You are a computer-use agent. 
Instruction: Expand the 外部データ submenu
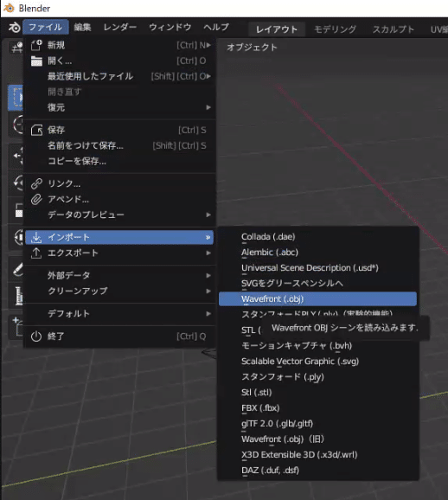pos(119,275)
